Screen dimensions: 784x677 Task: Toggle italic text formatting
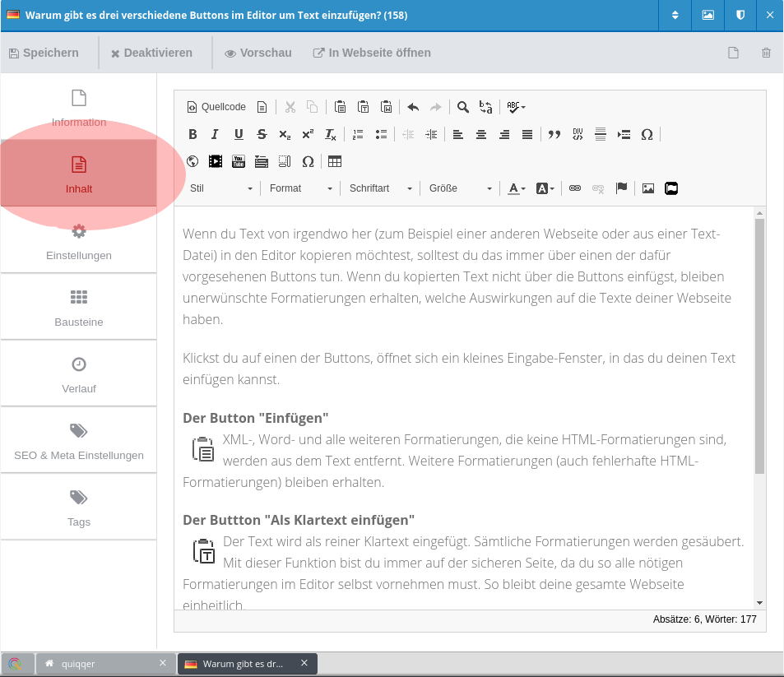216,134
